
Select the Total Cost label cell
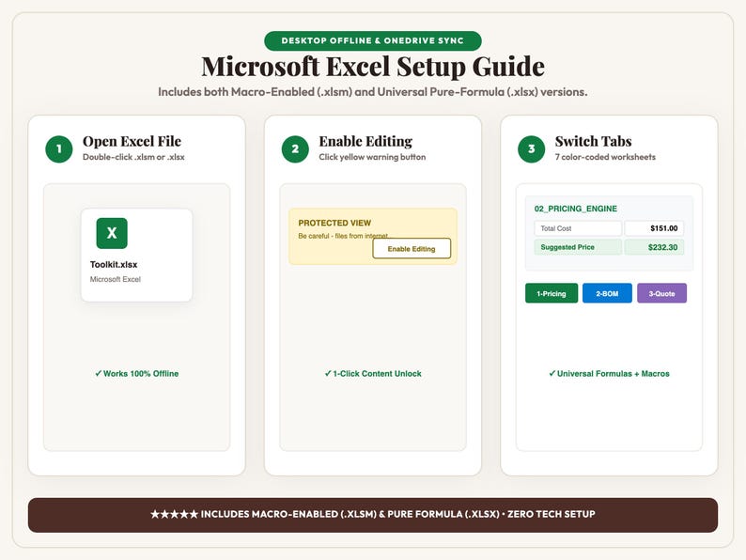[578, 228]
